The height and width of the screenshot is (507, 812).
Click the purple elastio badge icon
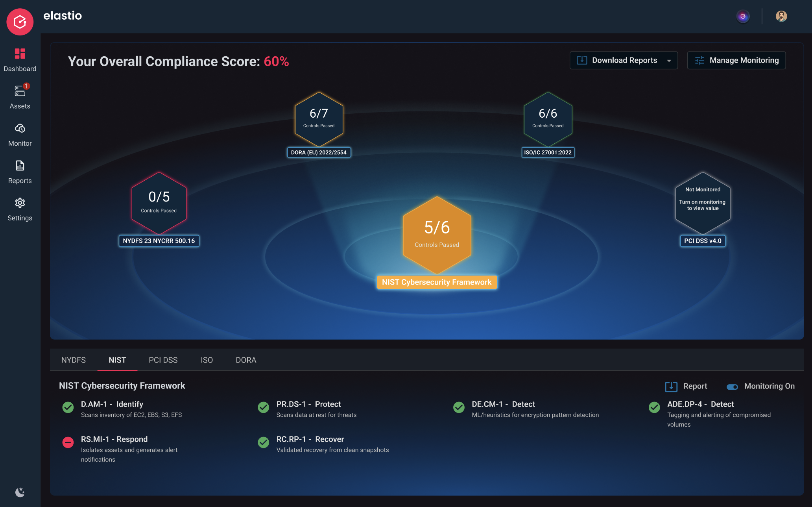point(743,16)
